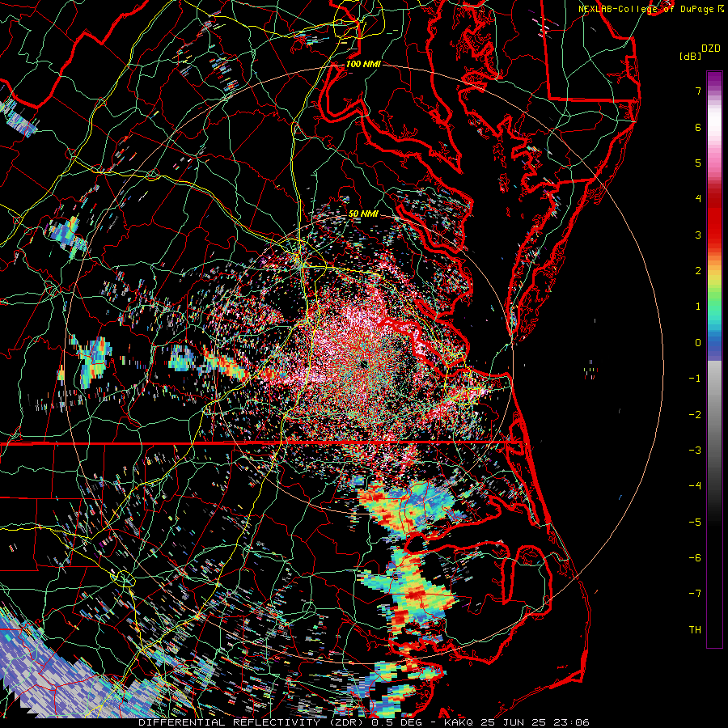Select the "-2" scale value
728x728 pixels.
point(695,415)
